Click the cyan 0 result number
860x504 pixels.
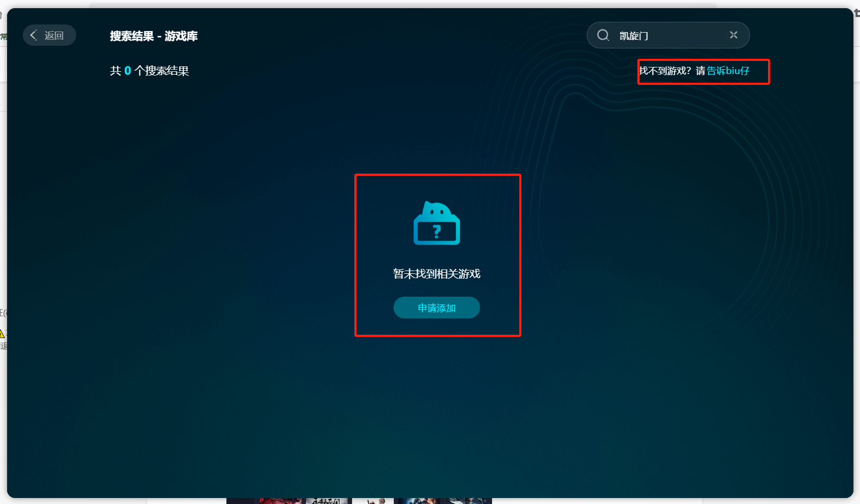tap(127, 71)
